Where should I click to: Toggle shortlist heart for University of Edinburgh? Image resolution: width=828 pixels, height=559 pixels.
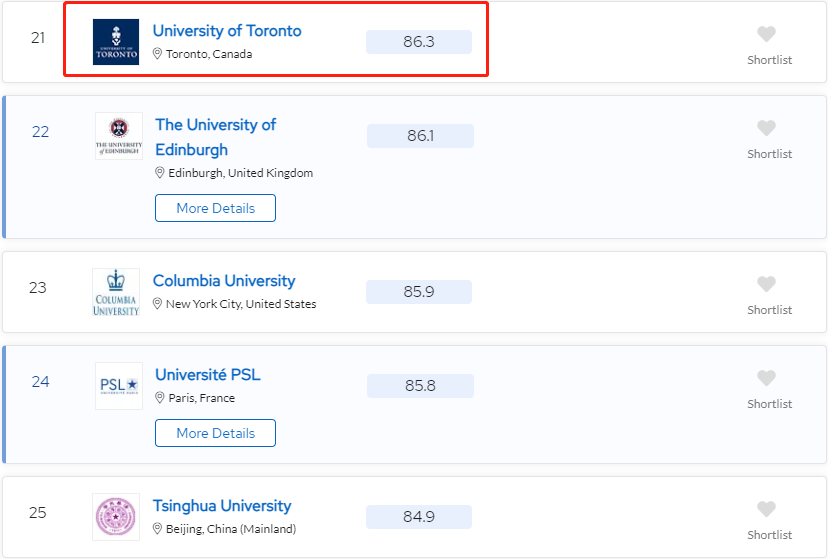766,129
